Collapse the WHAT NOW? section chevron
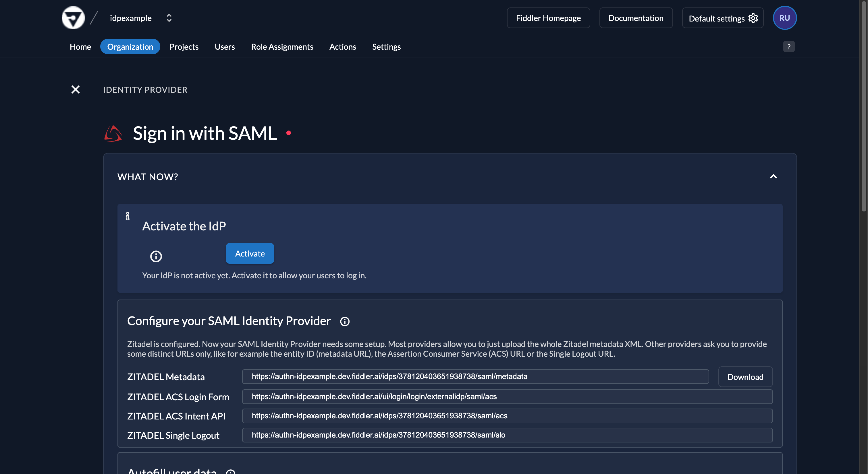The width and height of the screenshot is (868, 474). tap(773, 176)
